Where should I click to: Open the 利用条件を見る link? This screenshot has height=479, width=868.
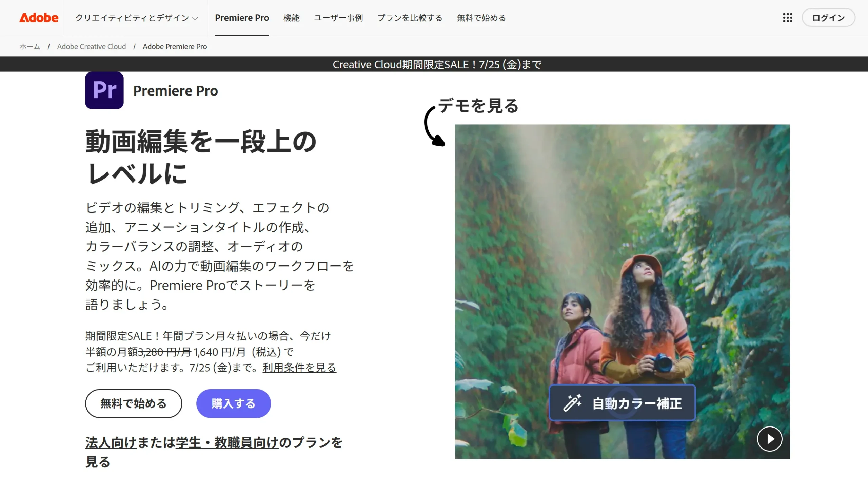tap(299, 368)
